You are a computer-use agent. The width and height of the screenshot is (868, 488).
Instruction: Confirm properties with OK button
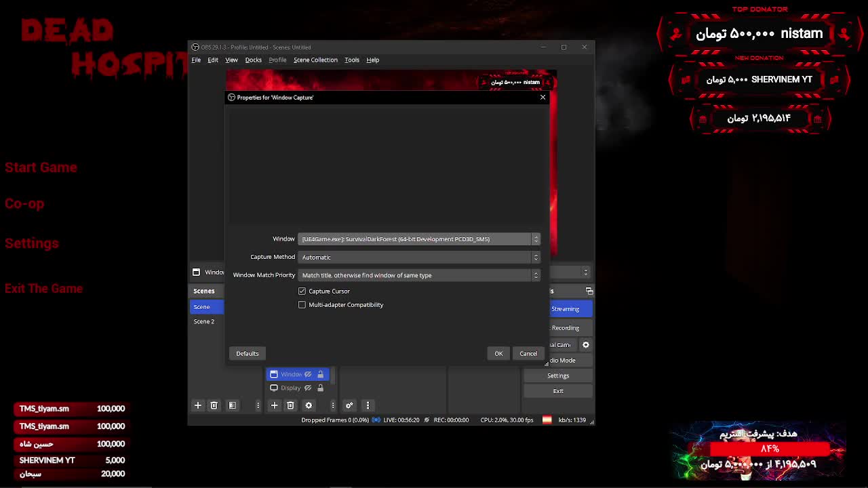(498, 353)
